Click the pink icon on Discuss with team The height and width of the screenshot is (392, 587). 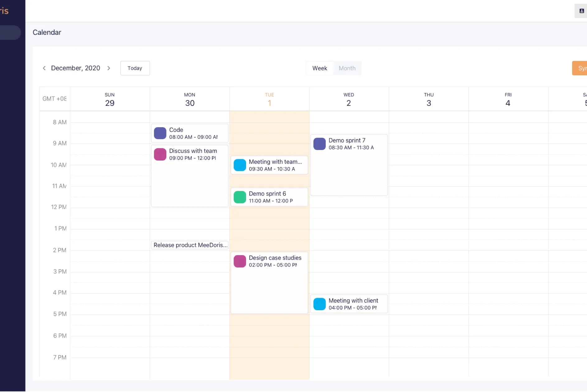pos(160,154)
